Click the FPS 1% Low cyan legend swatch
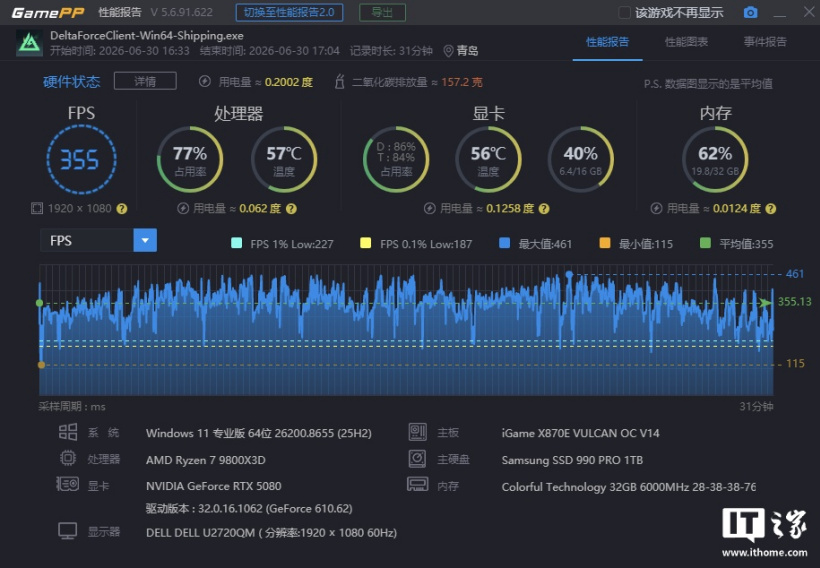This screenshot has width=820, height=568. click(x=236, y=243)
